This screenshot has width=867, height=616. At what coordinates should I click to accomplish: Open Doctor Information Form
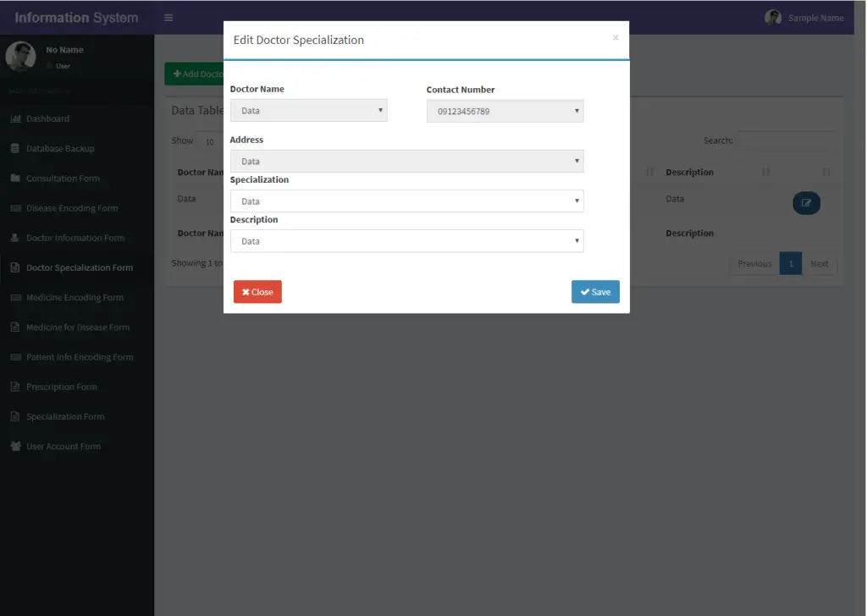click(77, 238)
